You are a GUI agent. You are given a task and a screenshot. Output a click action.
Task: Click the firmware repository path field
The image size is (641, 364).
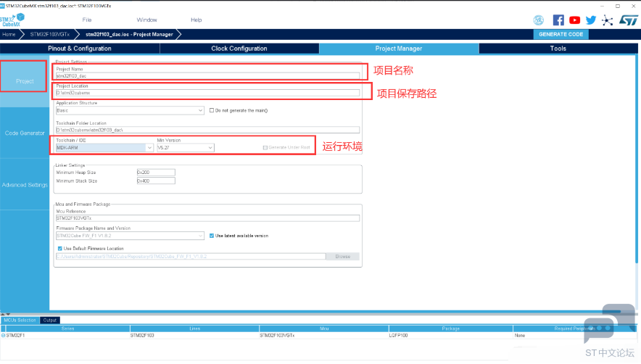(191, 257)
